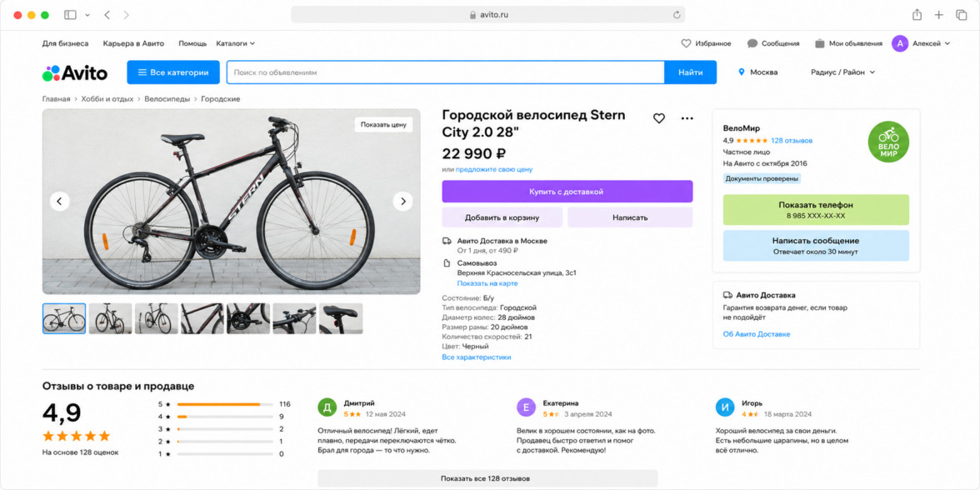Open Все категории menu
The image size is (980, 490).
(173, 72)
